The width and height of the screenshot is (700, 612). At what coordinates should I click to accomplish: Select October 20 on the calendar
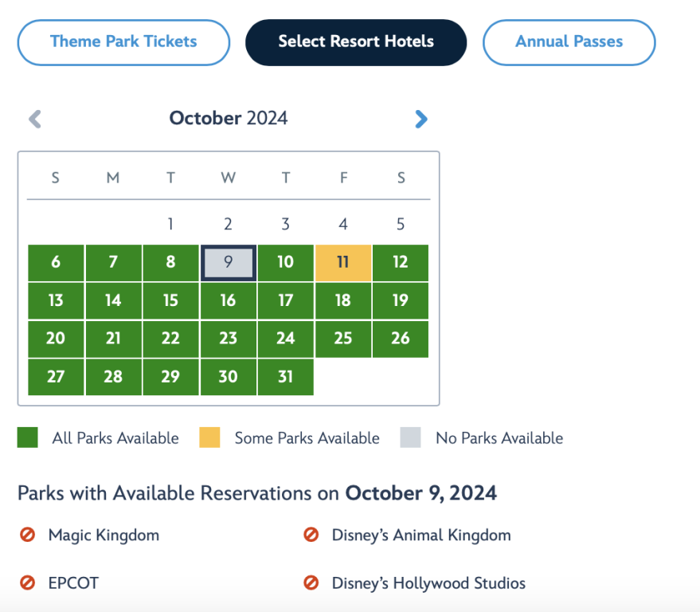click(x=56, y=339)
